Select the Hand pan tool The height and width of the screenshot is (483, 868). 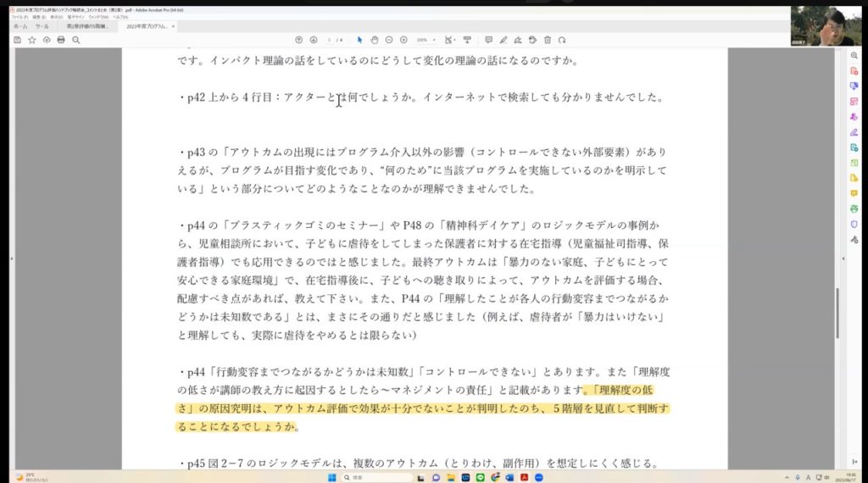click(374, 40)
